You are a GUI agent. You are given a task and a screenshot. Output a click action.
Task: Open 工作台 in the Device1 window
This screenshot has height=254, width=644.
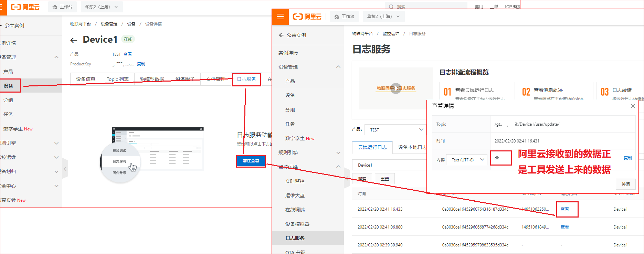[62, 7]
